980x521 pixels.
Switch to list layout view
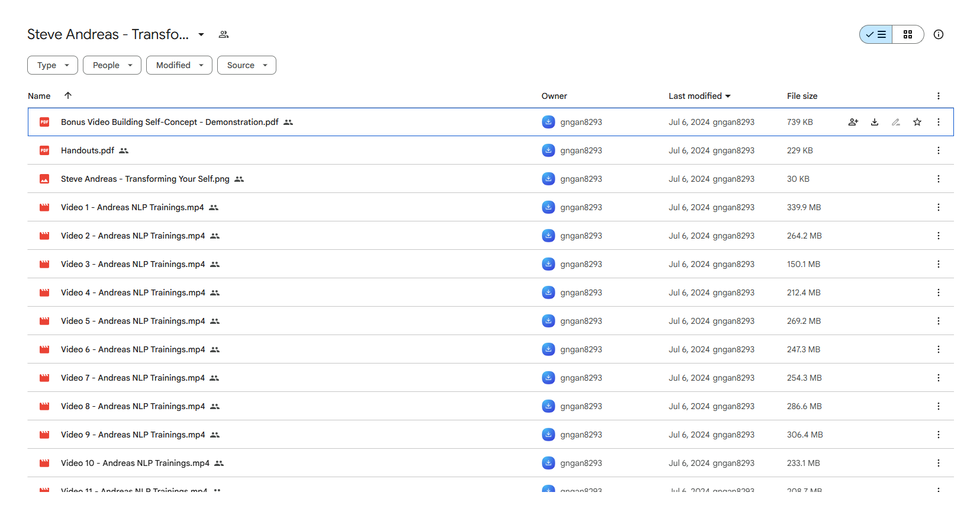pyautogui.click(x=876, y=34)
